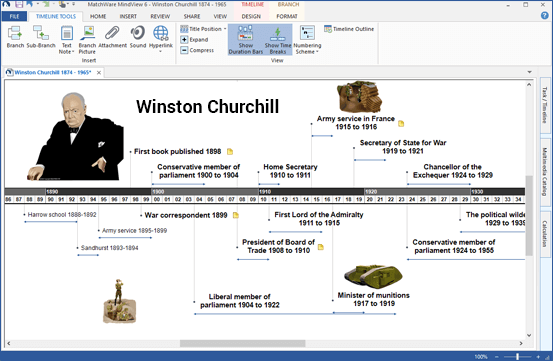The image size is (553, 361).
Task: Select Army service 1895-1899 event
Action: (134, 231)
